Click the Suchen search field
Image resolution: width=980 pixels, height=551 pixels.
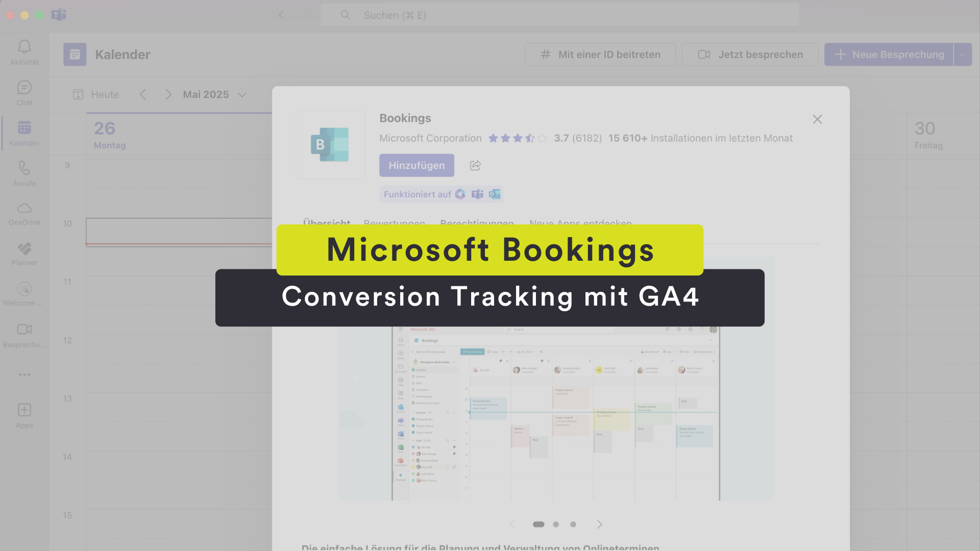pyautogui.click(x=559, y=15)
